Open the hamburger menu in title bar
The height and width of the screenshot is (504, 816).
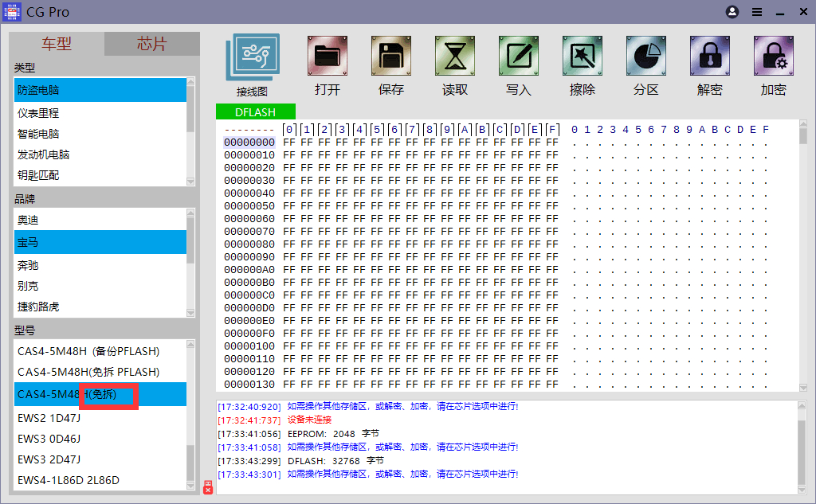(x=756, y=12)
